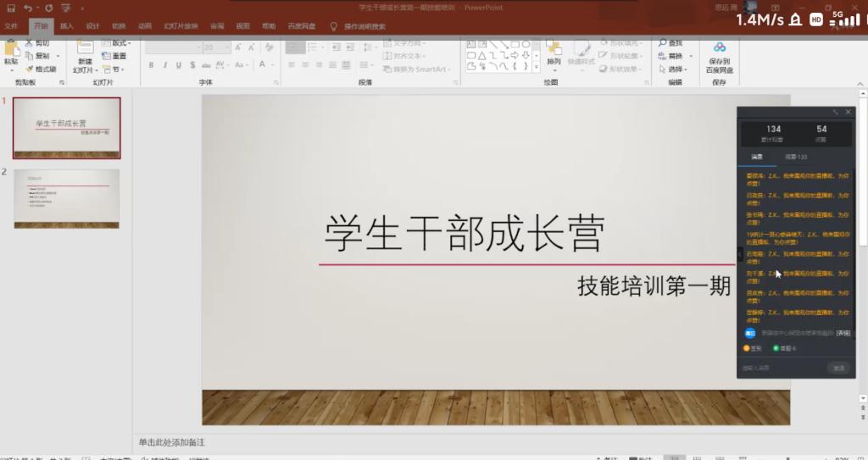Toggle Underline text formatting
The width and height of the screenshot is (868, 460).
pos(178,65)
